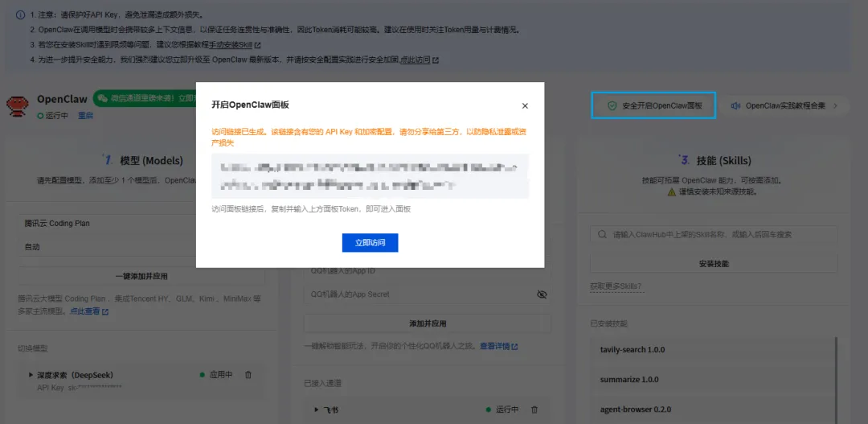This screenshot has width=868, height=424.
Task: Click the 已安装技能 label
Action: 609,323
